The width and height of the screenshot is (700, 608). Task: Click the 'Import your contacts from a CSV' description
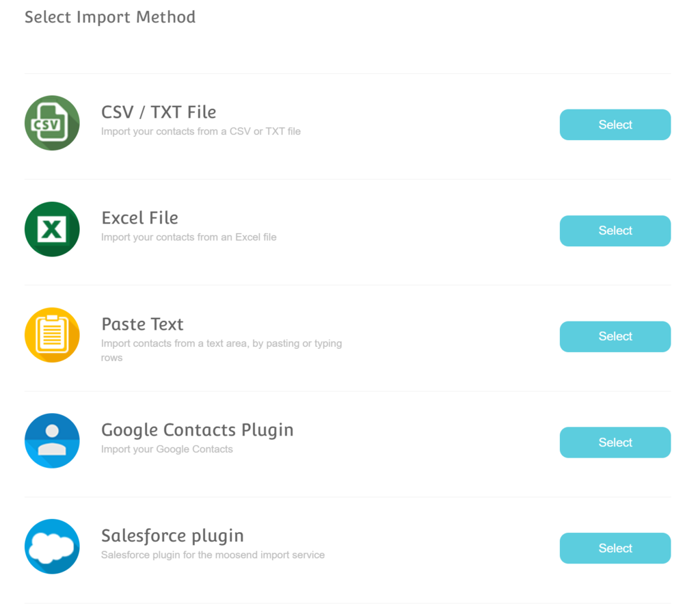201,131
